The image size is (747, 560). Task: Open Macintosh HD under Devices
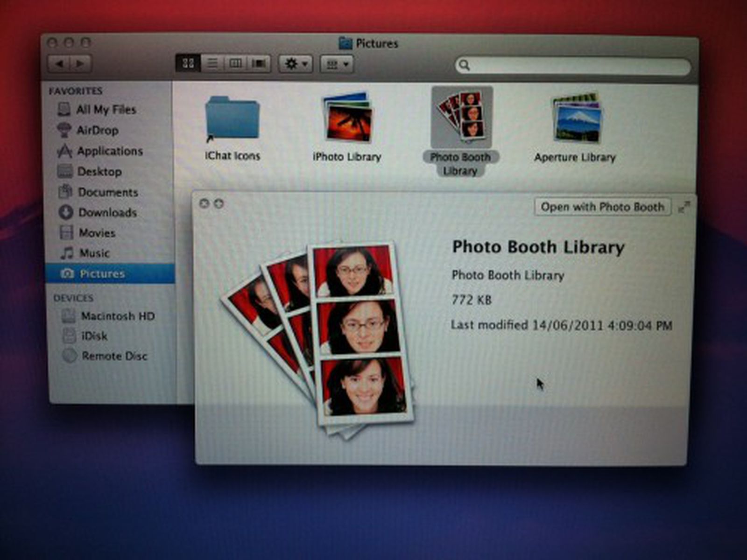pos(117,316)
